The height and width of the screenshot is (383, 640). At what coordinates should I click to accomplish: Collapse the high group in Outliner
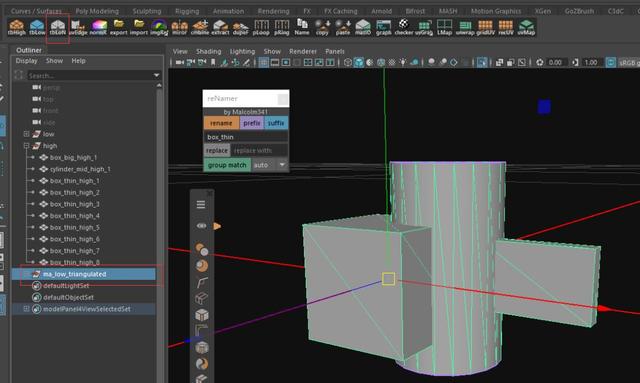tap(26, 145)
